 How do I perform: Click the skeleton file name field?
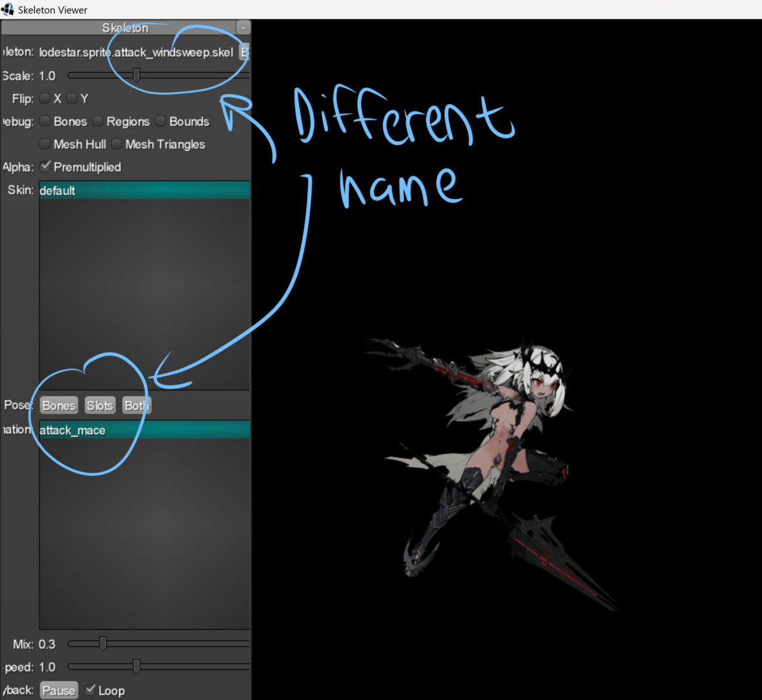137,52
